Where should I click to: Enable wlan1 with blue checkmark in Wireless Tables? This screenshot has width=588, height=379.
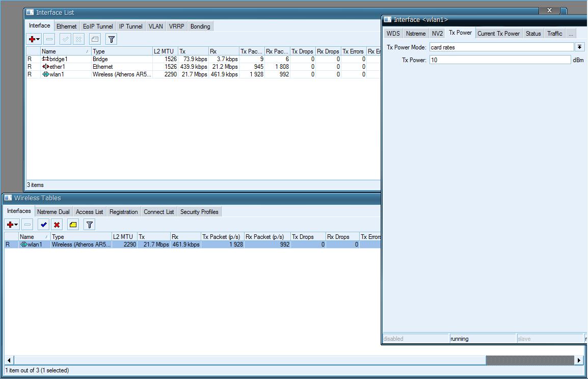coord(44,225)
